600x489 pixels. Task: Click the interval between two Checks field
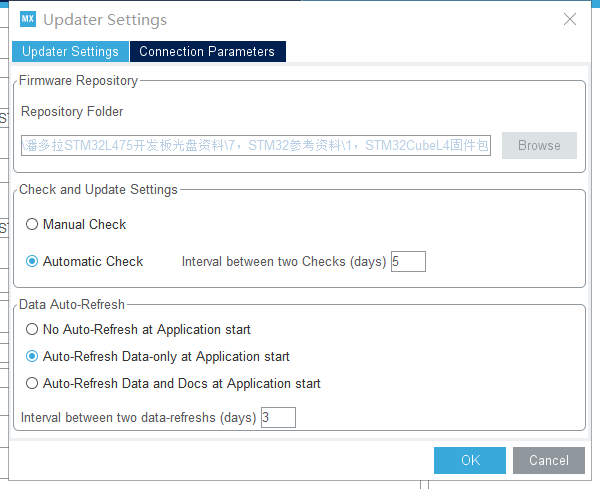click(x=408, y=261)
